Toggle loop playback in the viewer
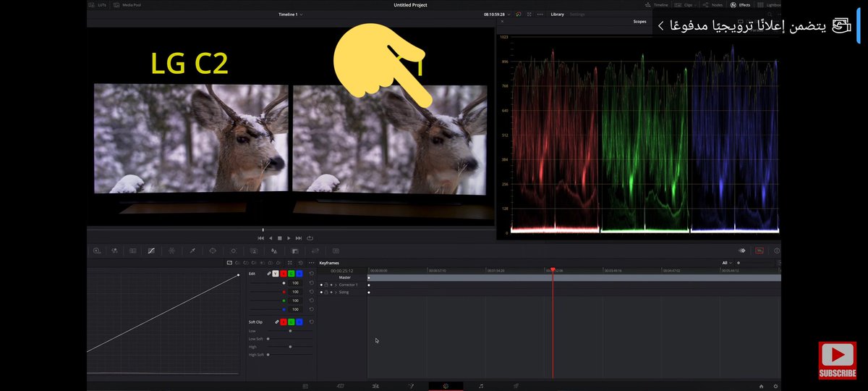 (x=310, y=237)
